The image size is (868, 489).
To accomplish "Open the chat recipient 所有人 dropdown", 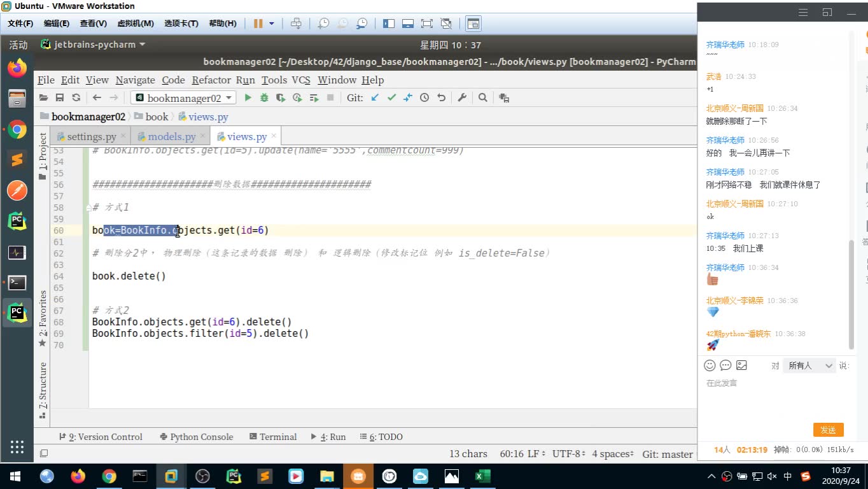I will point(809,365).
